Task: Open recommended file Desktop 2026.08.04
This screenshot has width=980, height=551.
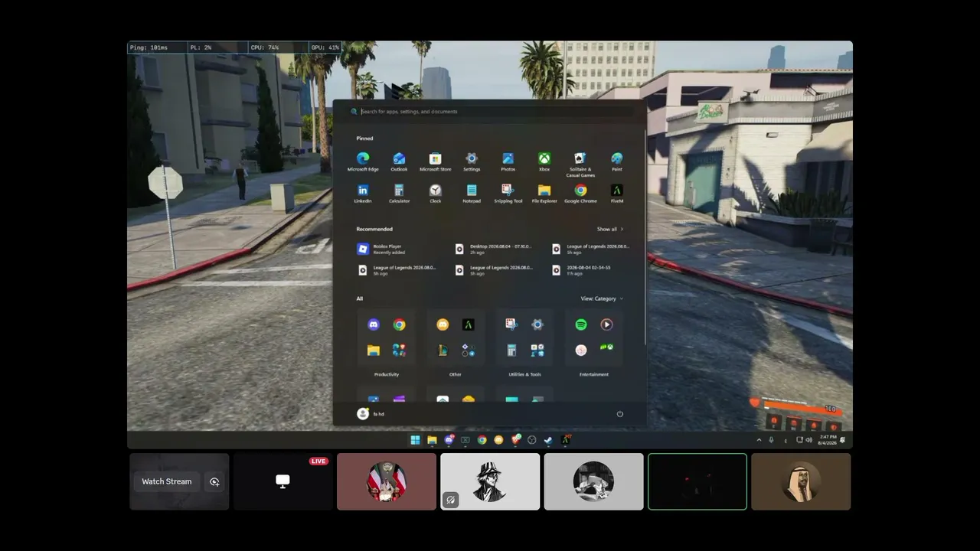Action: tap(494, 249)
